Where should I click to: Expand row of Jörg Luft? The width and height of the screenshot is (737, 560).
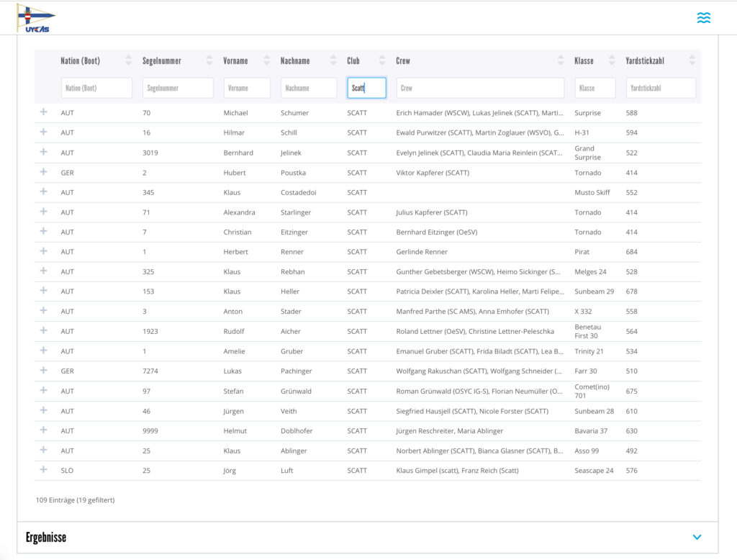coord(44,469)
